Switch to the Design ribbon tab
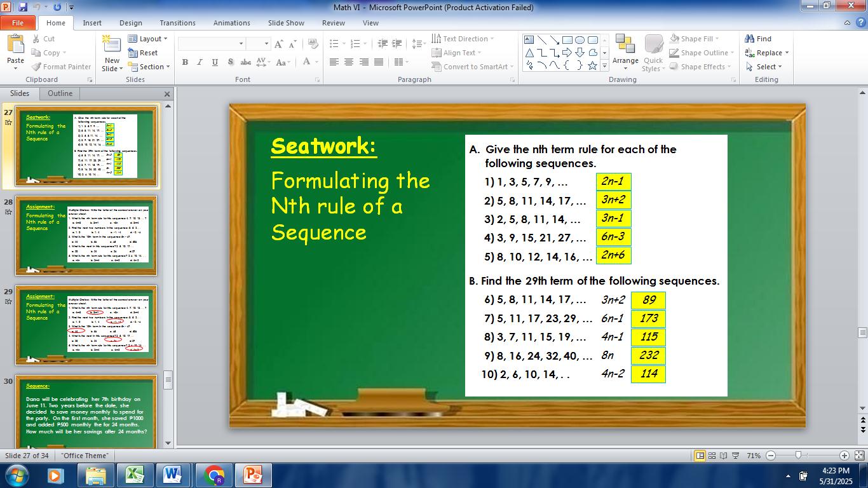868x488 pixels. click(x=131, y=23)
